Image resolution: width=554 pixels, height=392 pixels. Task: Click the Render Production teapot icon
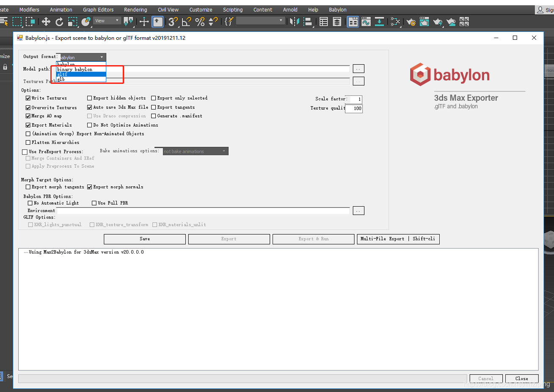[438, 22]
